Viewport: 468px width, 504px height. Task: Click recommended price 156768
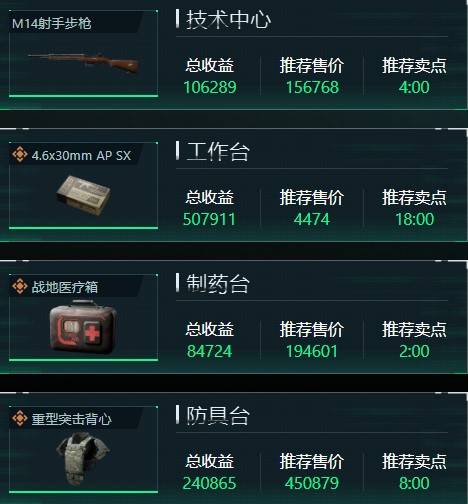[x=312, y=87]
